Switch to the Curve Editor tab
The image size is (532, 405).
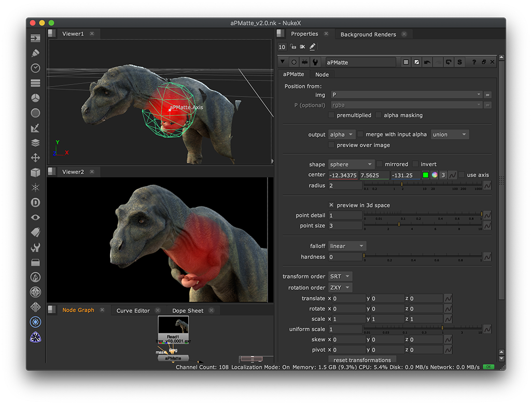point(133,311)
